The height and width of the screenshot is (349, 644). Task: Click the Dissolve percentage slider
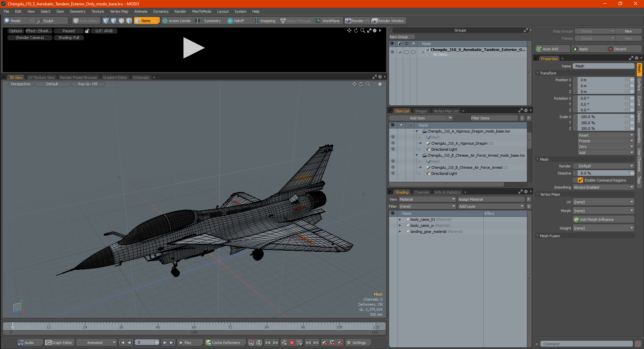click(603, 173)
